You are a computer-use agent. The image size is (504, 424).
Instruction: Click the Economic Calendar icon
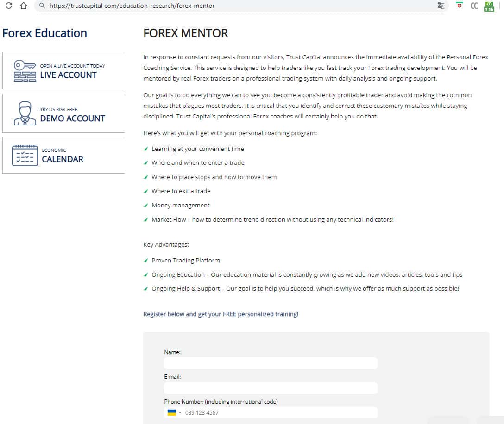tap(25, 156)
